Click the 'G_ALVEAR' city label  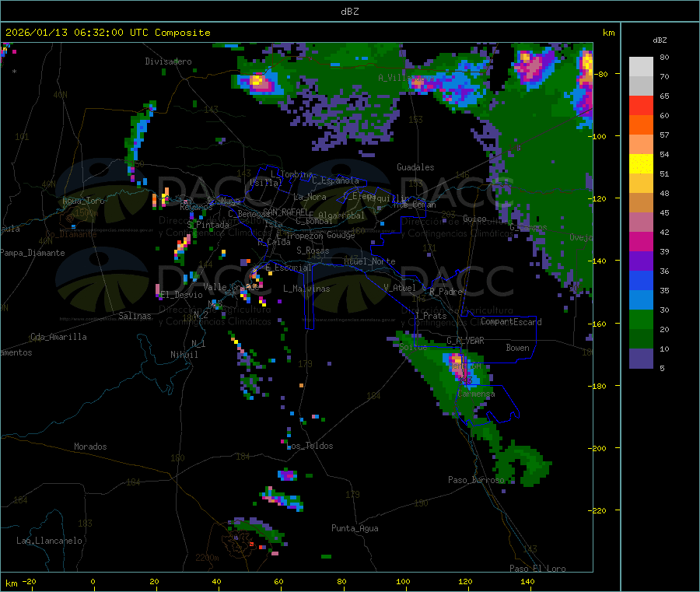(465, 341)
